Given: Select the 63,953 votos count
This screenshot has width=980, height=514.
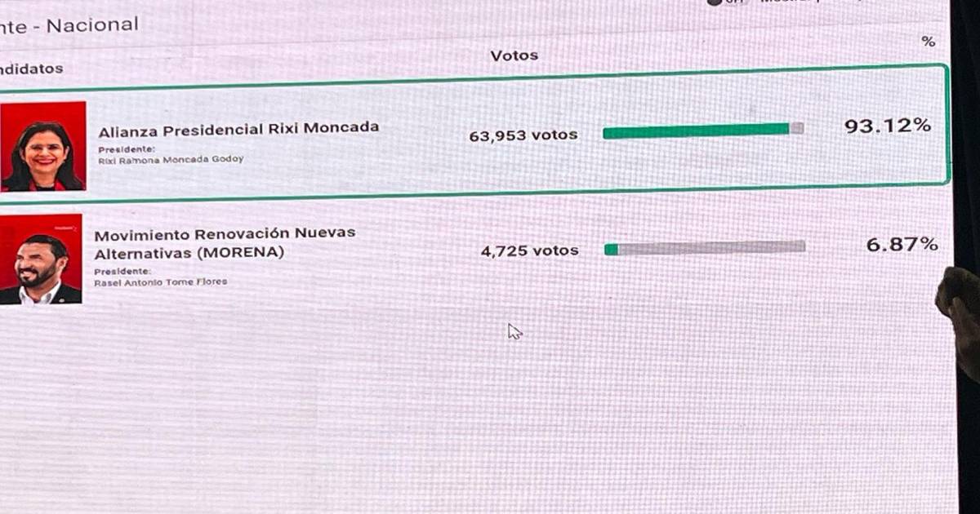Looking at the screenshot, I should 523,135.
